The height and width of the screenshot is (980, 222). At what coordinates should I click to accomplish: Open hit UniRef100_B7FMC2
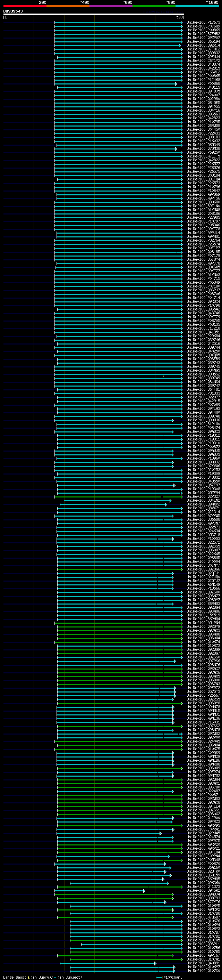click(203, 49)
